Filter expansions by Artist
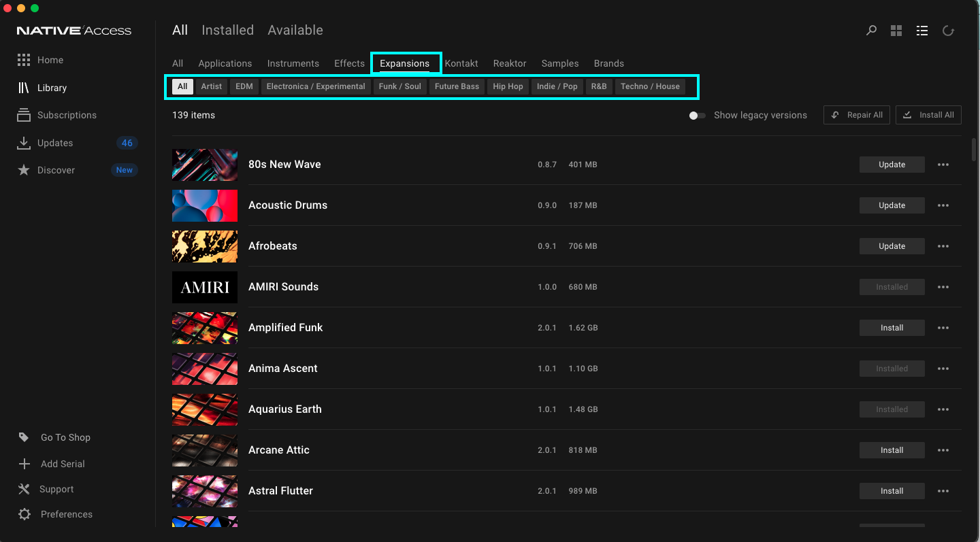This screenshot has width=980, height=542. click(x=212, y=86)
